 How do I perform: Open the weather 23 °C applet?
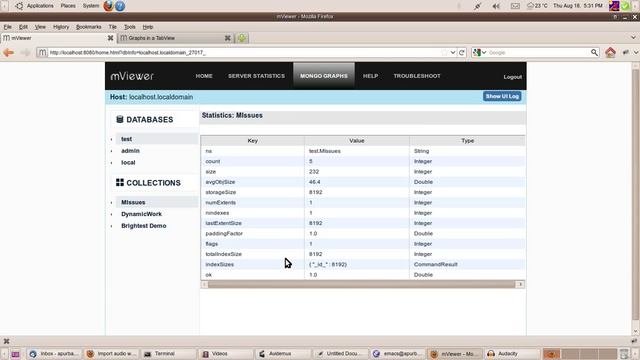[x=537, y=6]
